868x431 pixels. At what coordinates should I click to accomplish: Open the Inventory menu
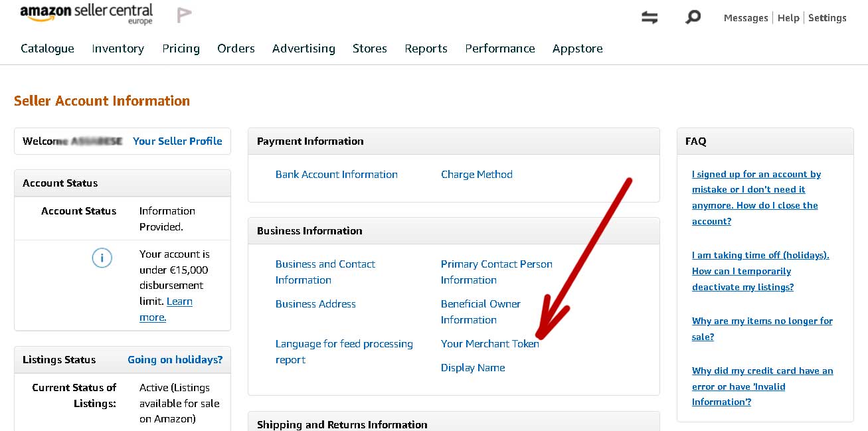point(118,48)
